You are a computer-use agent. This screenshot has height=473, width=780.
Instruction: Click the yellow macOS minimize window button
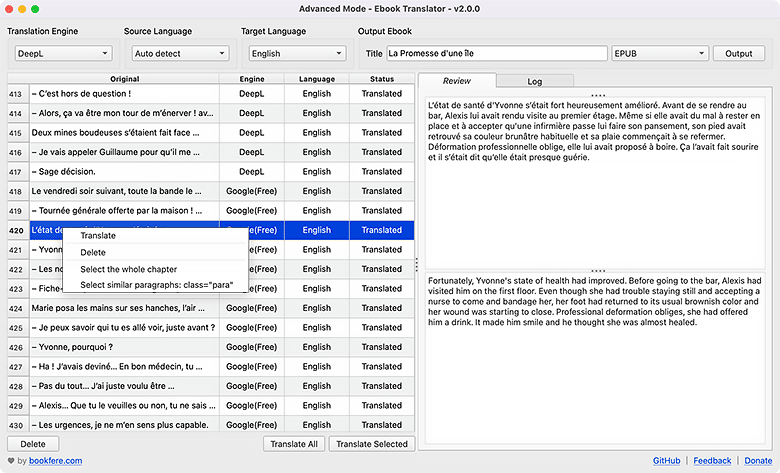point(22,9)
